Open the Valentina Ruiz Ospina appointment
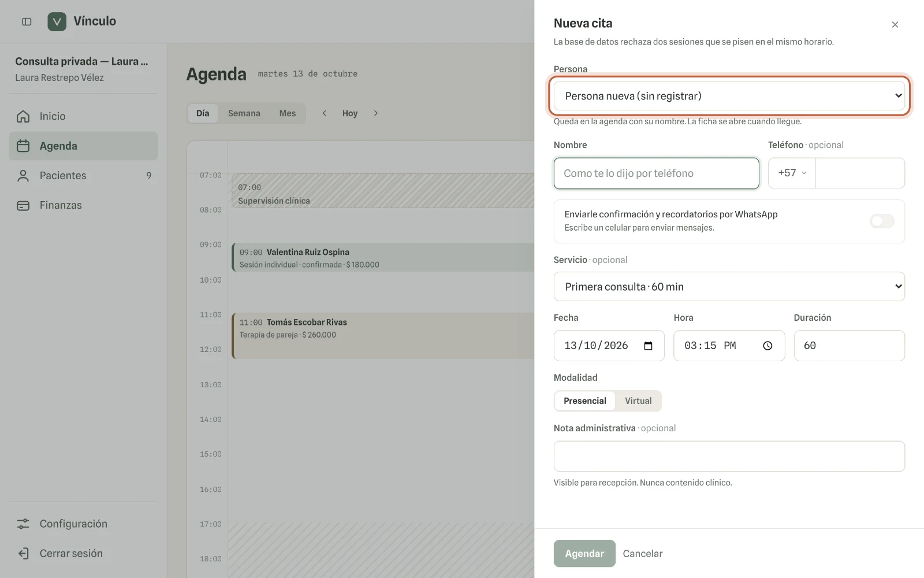This screenshot has height=578, width=924. click(x=383, y=258)
